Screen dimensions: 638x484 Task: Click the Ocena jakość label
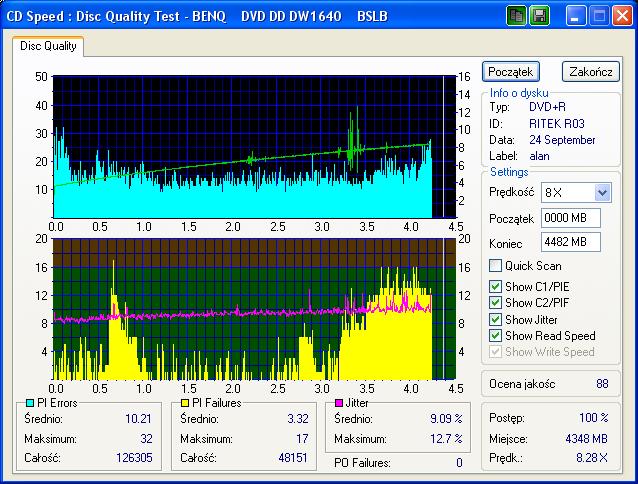pos(522,384)
